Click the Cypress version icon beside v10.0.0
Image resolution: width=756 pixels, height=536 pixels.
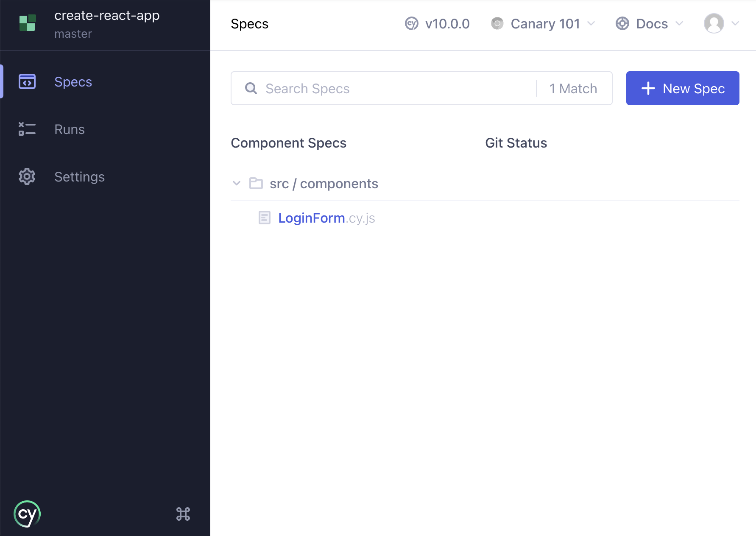click(x=411, y=24)
